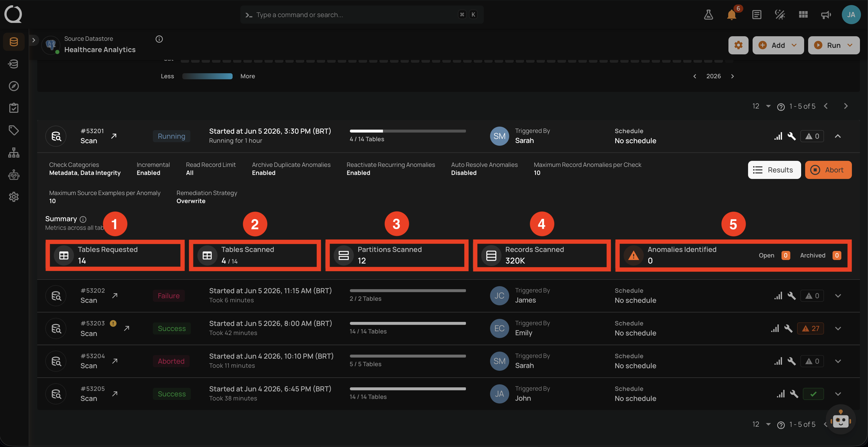Click the Less–More heatmap gradient legend
Image resolution: width=868 pixels, height=447 pixels.
pyautogui.click(x=207, y=76)
